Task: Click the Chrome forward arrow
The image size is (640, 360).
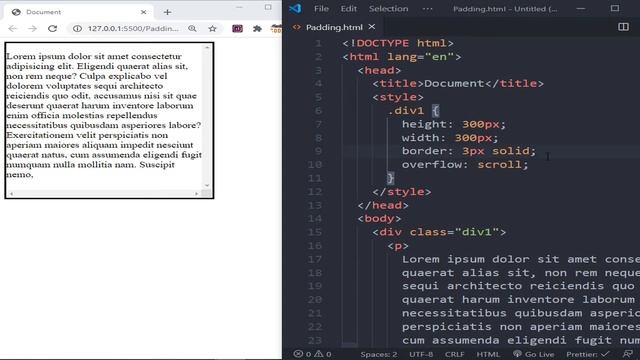Action: (x=33, y=29)
